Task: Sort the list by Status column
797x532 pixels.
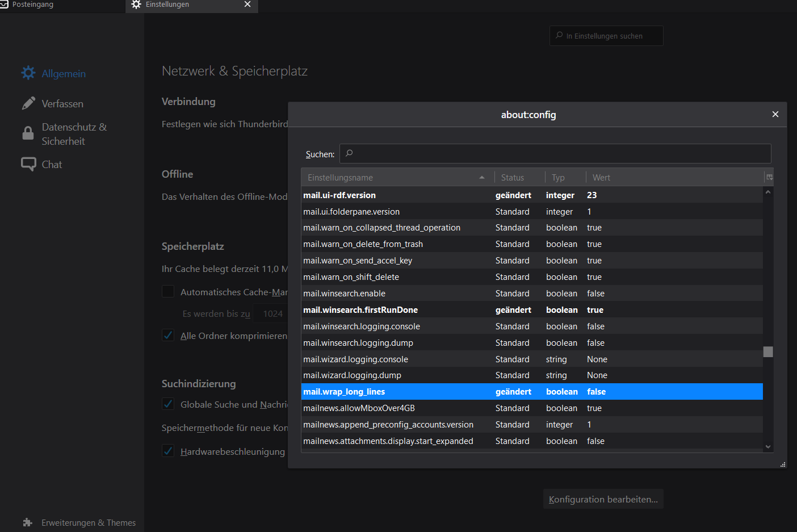Action: (513, 177)
